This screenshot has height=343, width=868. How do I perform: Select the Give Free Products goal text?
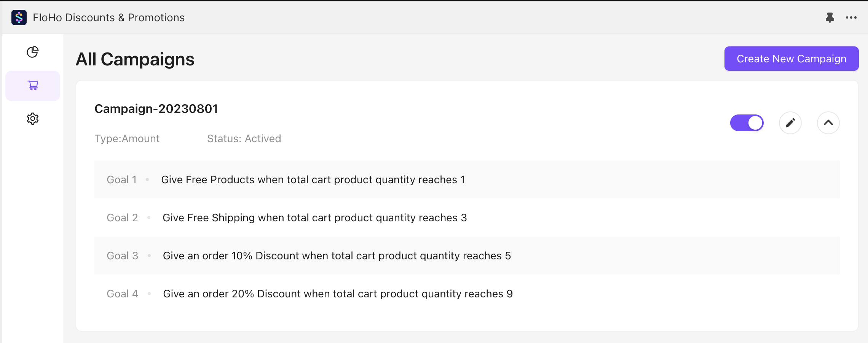click(313, 179)
